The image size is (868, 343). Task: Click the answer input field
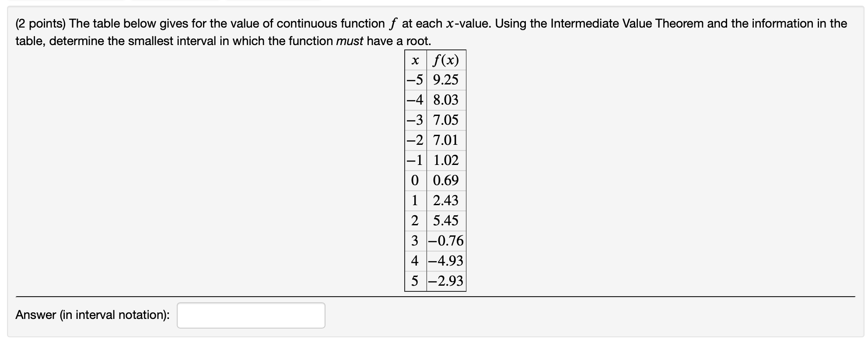tap(251, 315)
